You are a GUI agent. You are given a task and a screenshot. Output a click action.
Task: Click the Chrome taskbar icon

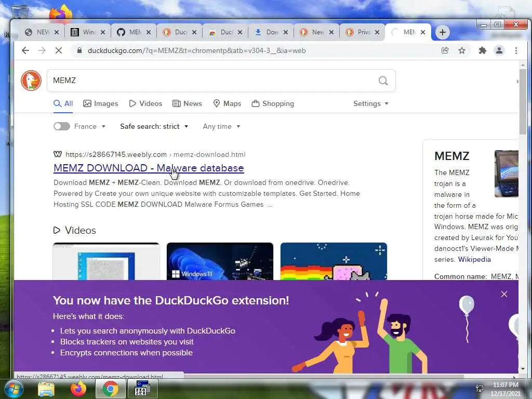[110, 389]
